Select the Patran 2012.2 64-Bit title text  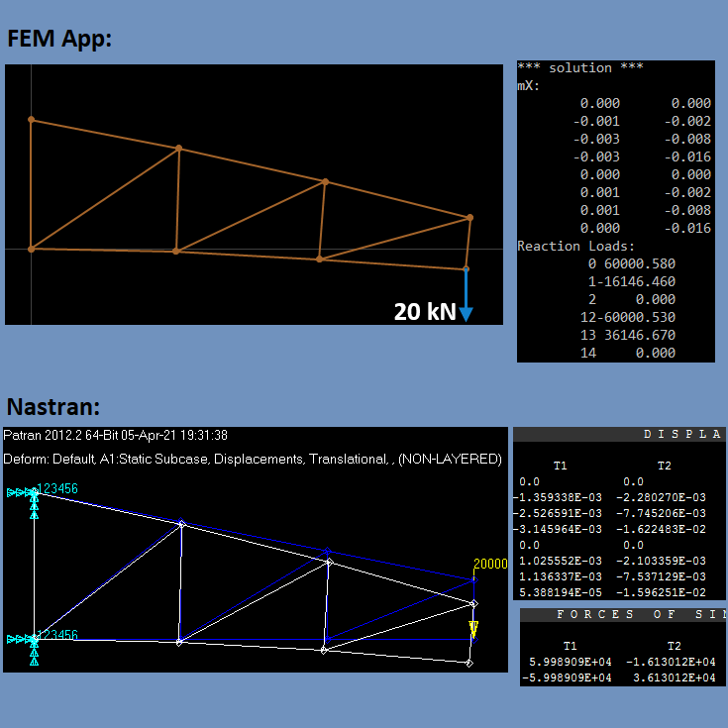pyautogui.click(x=116, y=435)
